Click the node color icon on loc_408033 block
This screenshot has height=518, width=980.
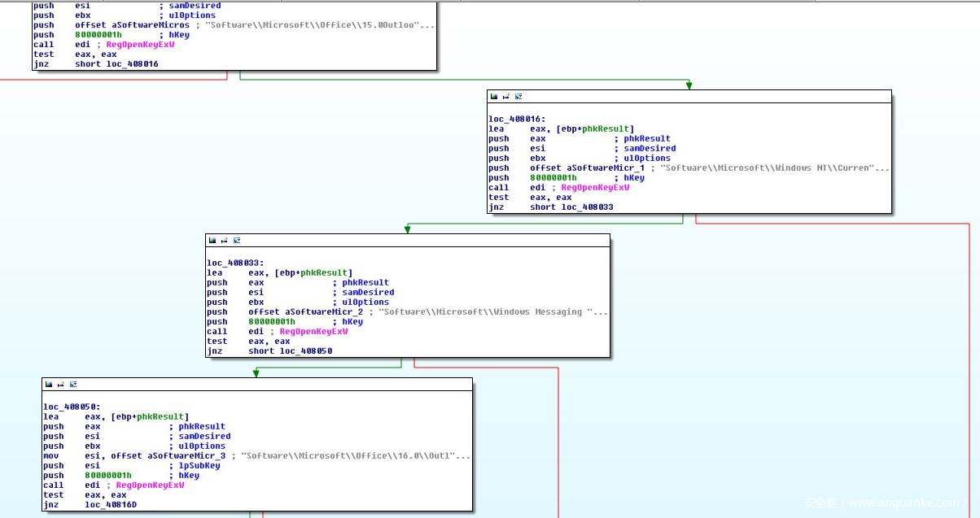pyautogui.click(x=212, y=241)
